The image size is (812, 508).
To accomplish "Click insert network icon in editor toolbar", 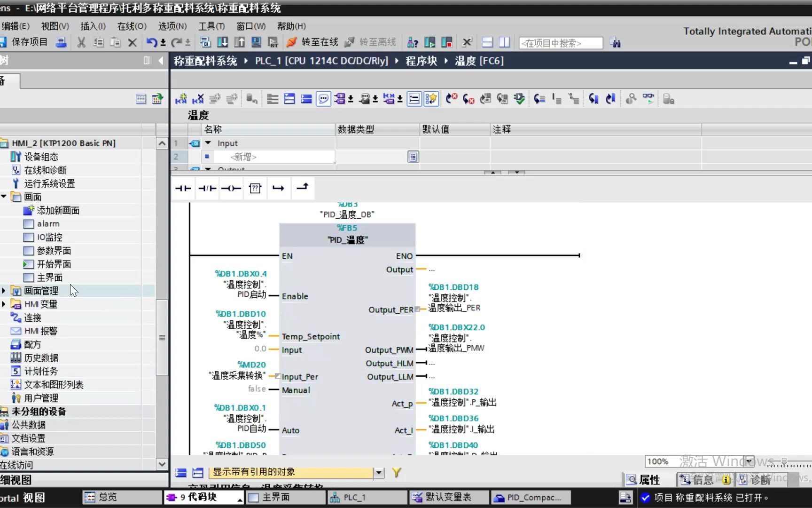I will pyautogui.click(x=181, y=99).
